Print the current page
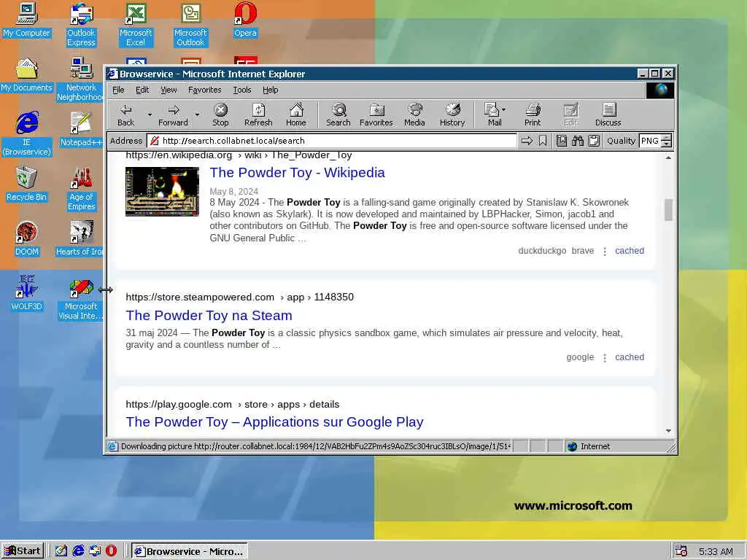The height and width of the screenshot is (560, 747). [x=533, y=114]
